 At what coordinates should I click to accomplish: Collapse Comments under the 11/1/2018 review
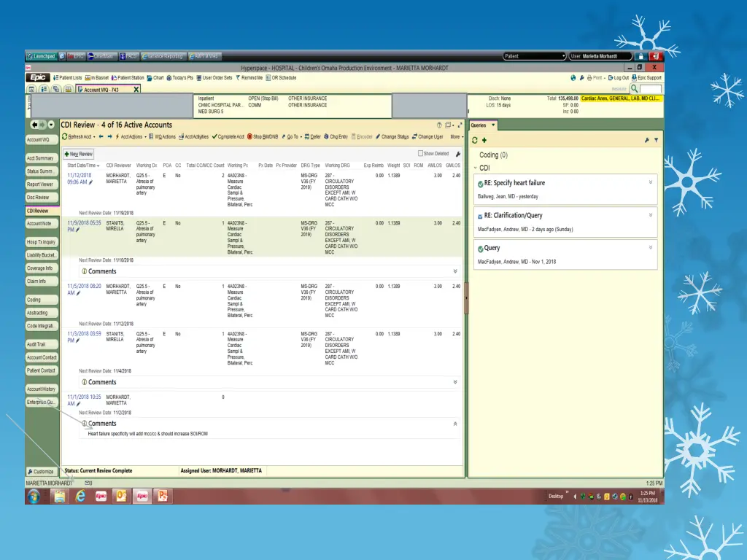click(455, 424)
